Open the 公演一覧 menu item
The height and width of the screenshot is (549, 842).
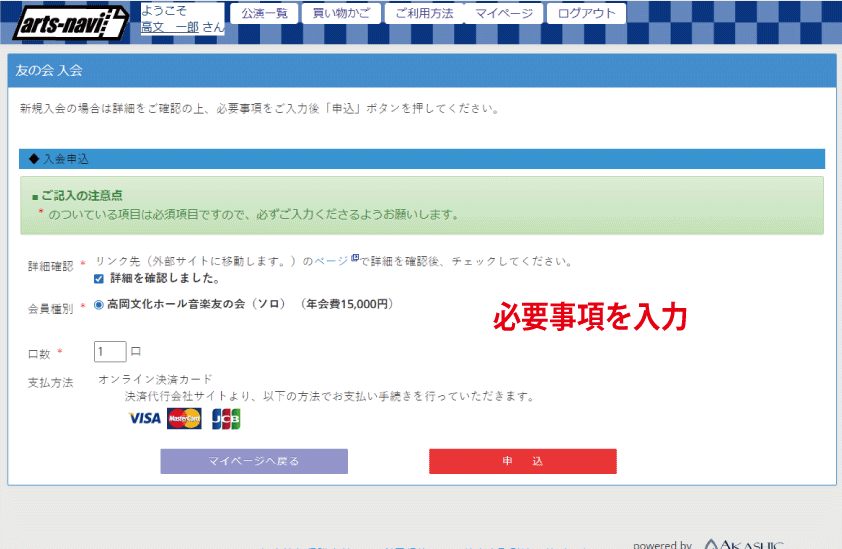point(264,13)
